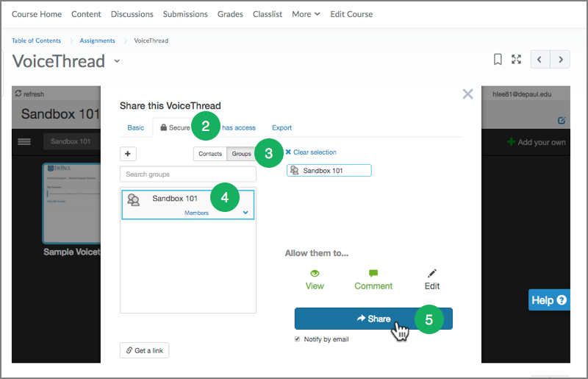Go to previous content item arrow
The height and width of the screenshot is (379, 588).
pos(540,60)
